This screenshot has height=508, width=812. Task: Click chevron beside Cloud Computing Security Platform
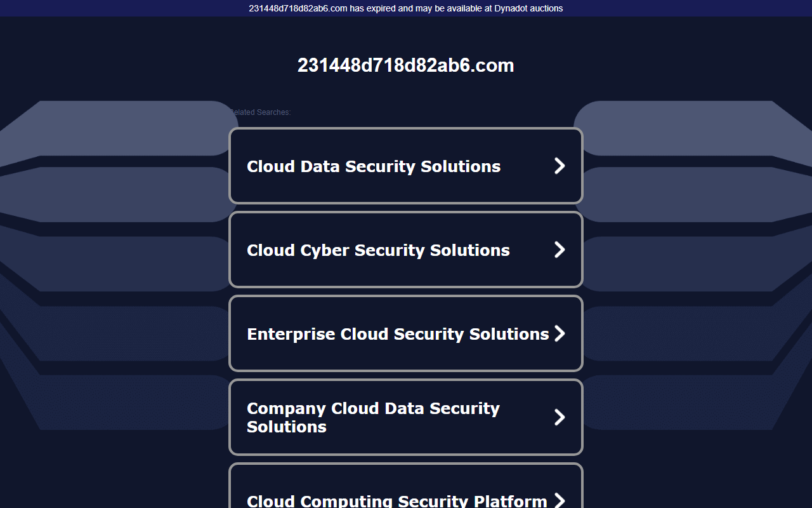[560, 500]
